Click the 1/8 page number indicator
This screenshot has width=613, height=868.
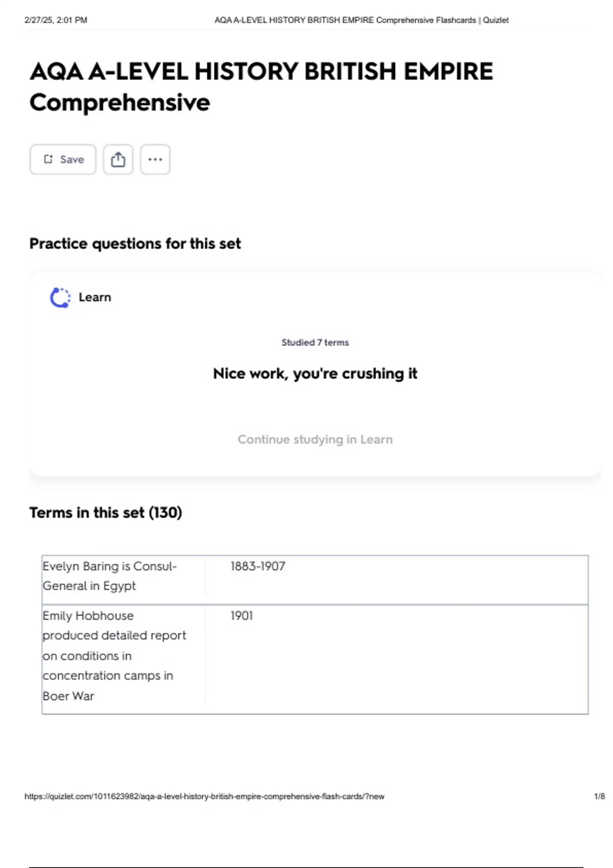(599, 797)
